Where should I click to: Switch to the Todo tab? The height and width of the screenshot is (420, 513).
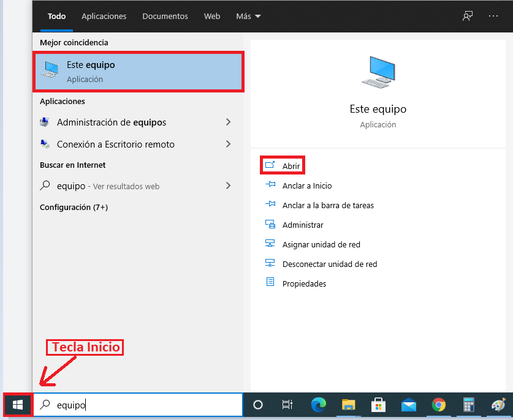56,16
